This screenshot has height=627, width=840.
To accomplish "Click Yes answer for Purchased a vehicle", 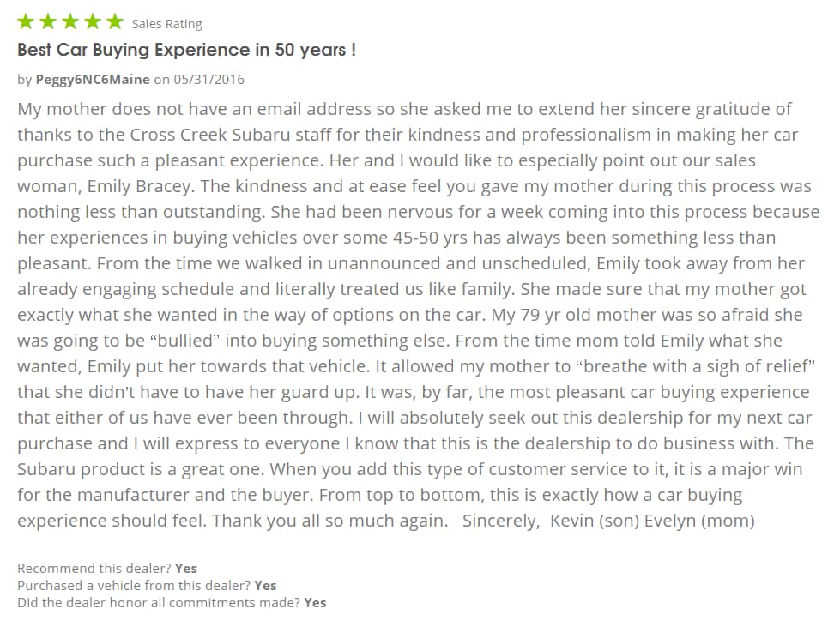I will point(266,585).
